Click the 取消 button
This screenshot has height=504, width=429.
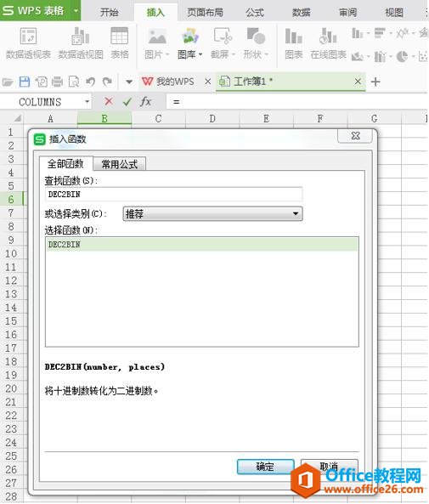pos(329,467)
